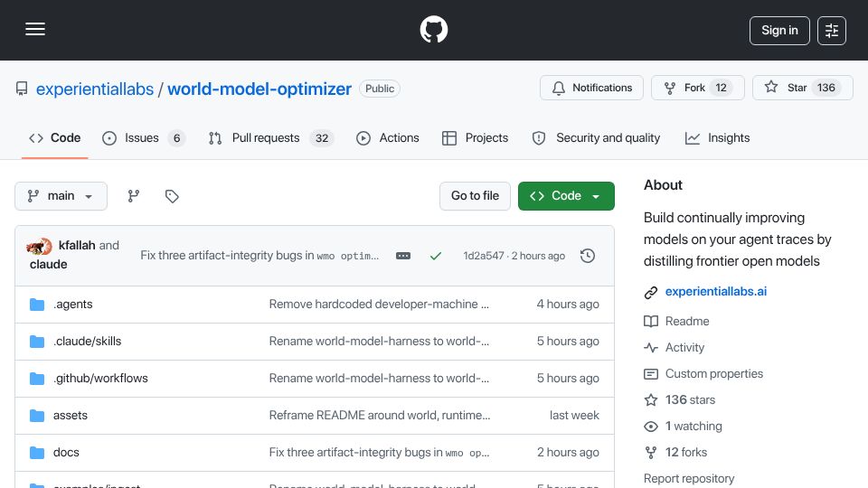Open claude co-author link

tap(48, 265)
